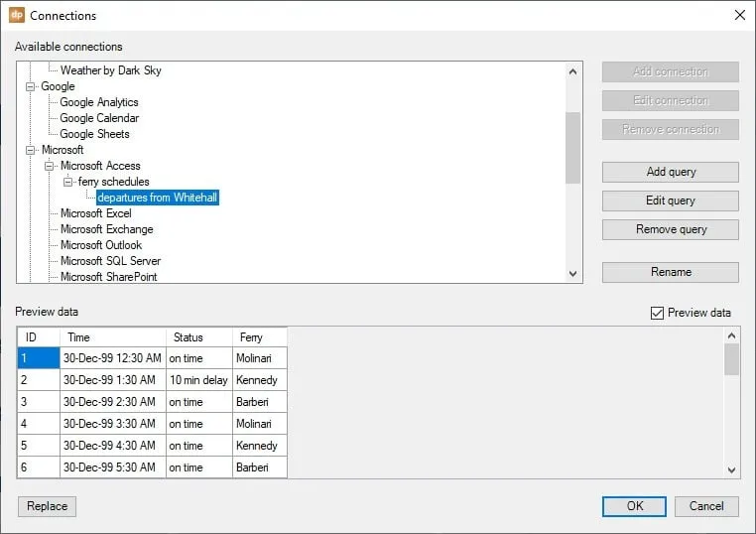Click the '30-Dec-99 4:30 AM' time cell
This screenshot has height=534, width=756.
click(x=113, y=446)
